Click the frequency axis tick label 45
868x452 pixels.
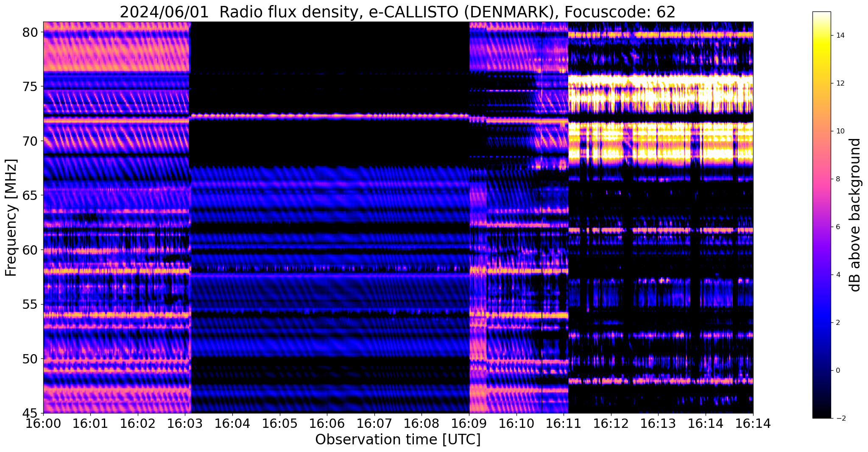pyautogui.click(x=31, y=413)
